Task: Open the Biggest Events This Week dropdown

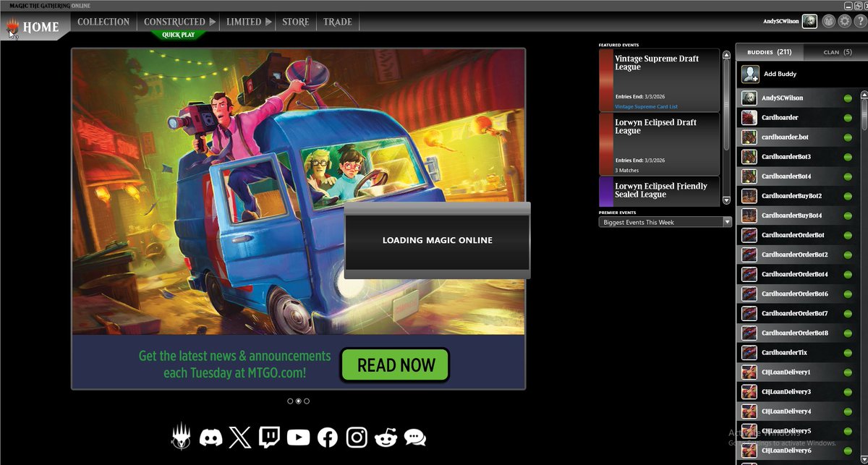Action: click(x=665, y=222)
